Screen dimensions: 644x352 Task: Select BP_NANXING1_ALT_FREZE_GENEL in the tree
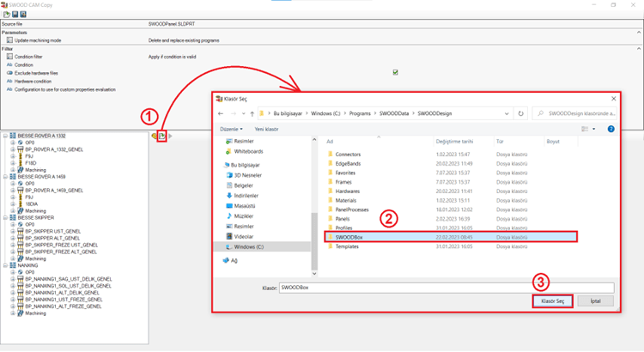pos(64,306)
